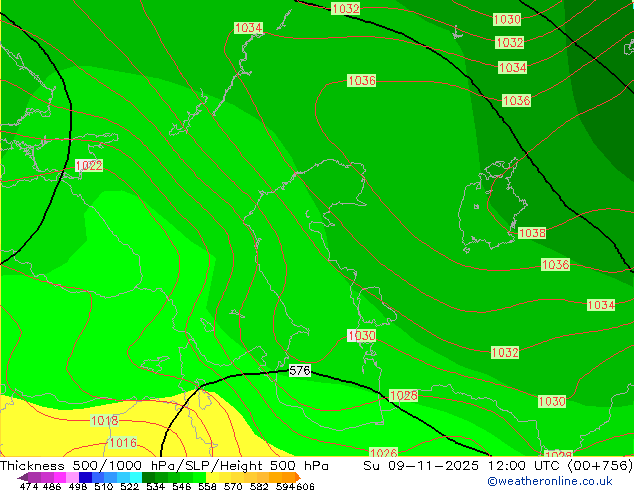Click the 1038 isobar label
The image size is (634, 490).
pyautogui.click(x=532, y=233)
